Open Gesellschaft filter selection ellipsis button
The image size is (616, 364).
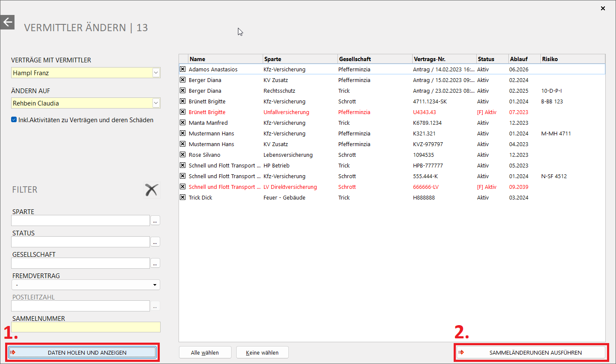click(x=155, y=263)
